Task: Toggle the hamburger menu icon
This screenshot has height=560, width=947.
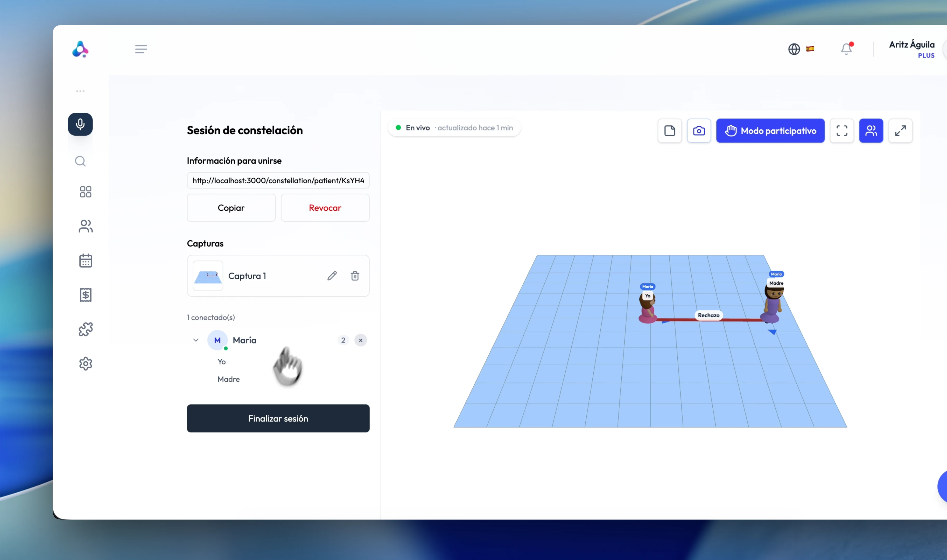Action: pyautogui.click(x=141, y=49)
